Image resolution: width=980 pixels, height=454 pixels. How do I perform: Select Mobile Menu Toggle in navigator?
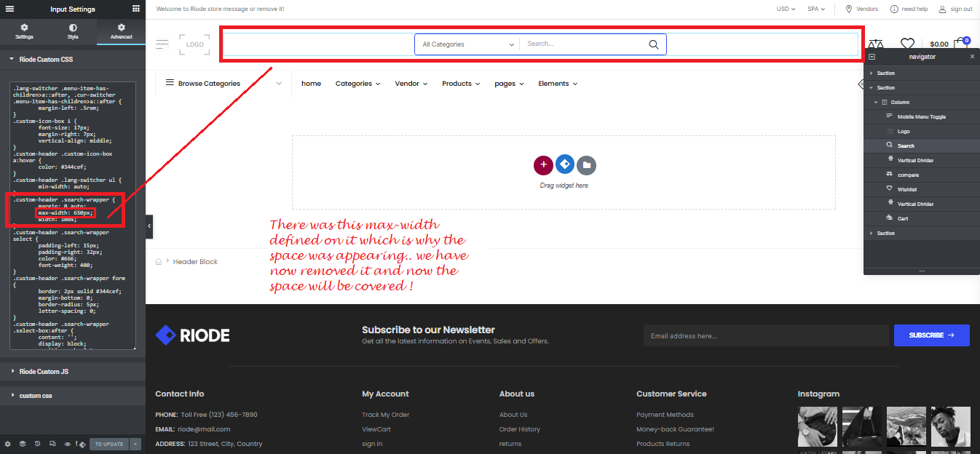click(x=922, y=116)
